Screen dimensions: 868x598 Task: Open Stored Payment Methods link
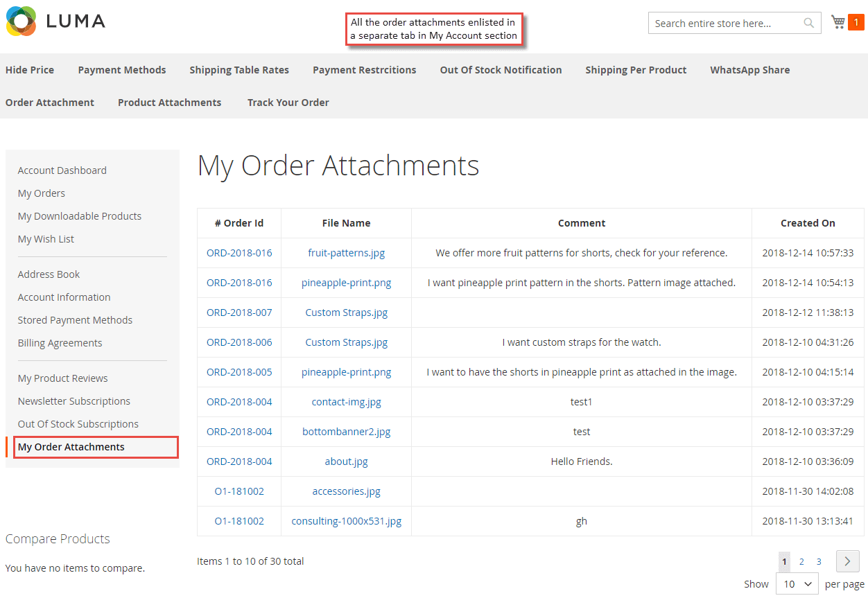pos(75,320)
